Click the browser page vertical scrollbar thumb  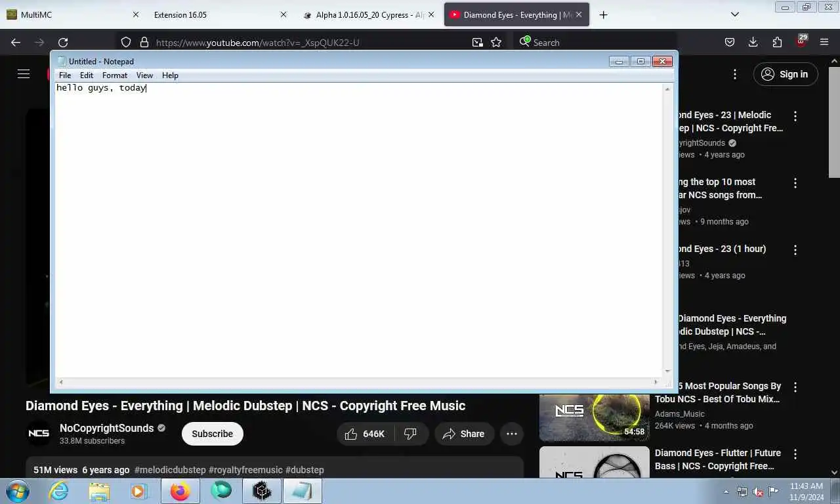click(x=834, y=121)
